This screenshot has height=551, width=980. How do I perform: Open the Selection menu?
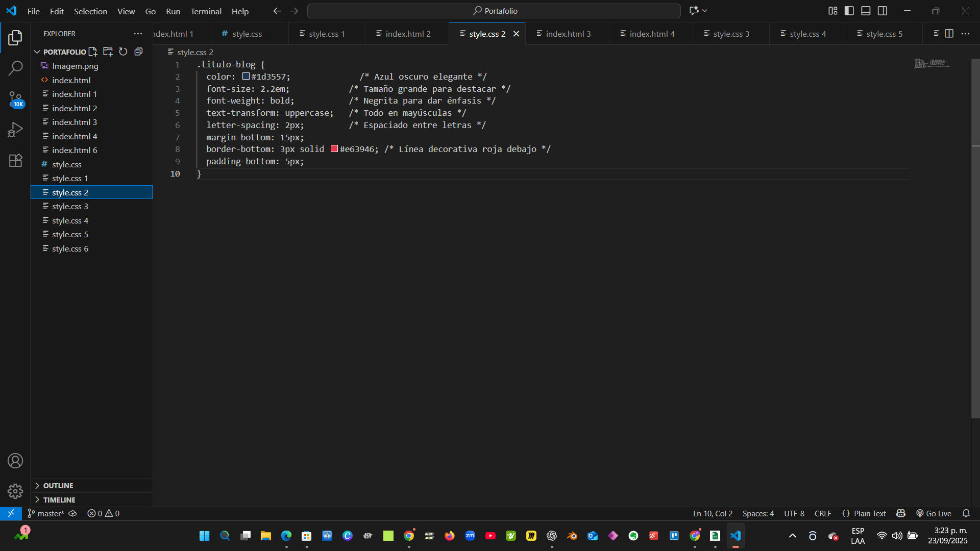pos(90,11)
